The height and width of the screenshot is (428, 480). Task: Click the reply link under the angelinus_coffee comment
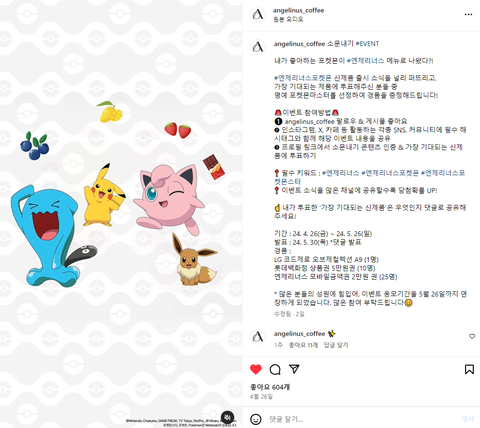pyautogui.click(x=336, y=345)
